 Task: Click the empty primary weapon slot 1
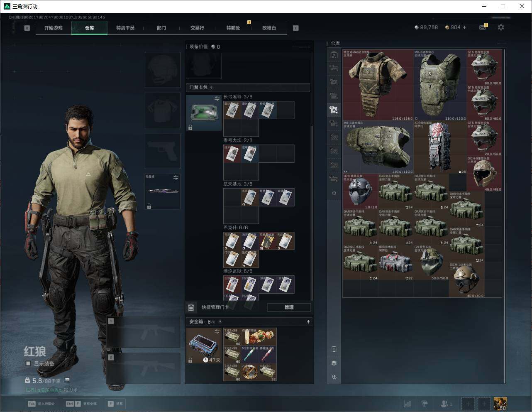(143, 332)
